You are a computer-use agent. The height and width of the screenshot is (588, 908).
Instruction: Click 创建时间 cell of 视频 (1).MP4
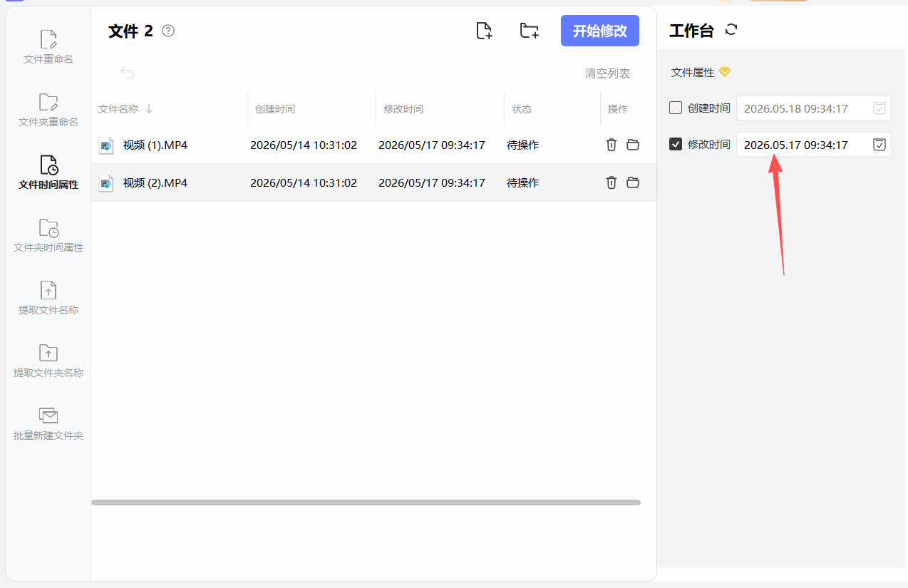(x=304, y=145)
